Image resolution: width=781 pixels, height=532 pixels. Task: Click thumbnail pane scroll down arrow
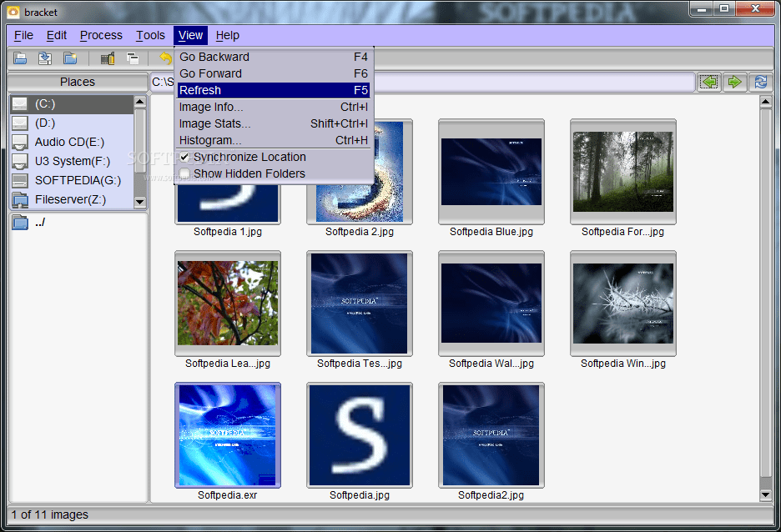(x=765, y=494)
